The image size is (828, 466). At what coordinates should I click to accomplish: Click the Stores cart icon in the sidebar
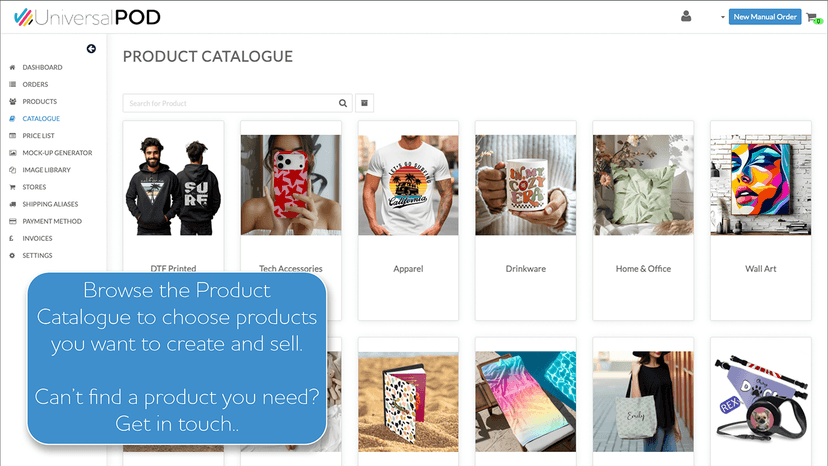pos(12,187)
